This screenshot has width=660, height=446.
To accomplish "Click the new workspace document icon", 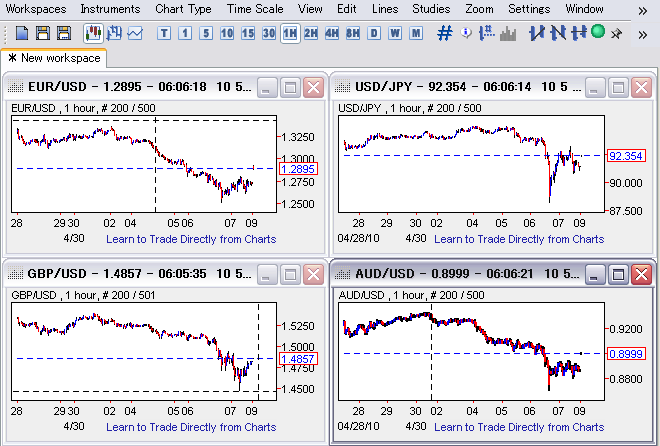I will tap(22, 33).
